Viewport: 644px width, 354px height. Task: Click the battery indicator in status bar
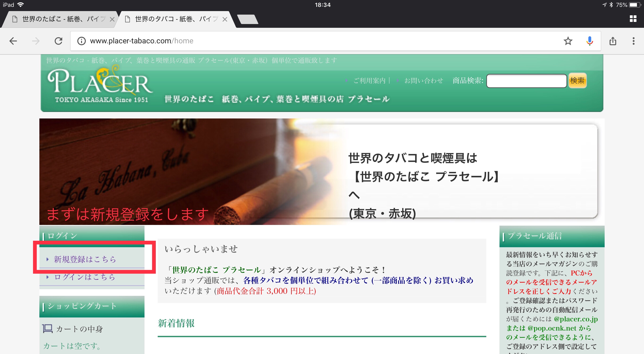tap(635, 5)
